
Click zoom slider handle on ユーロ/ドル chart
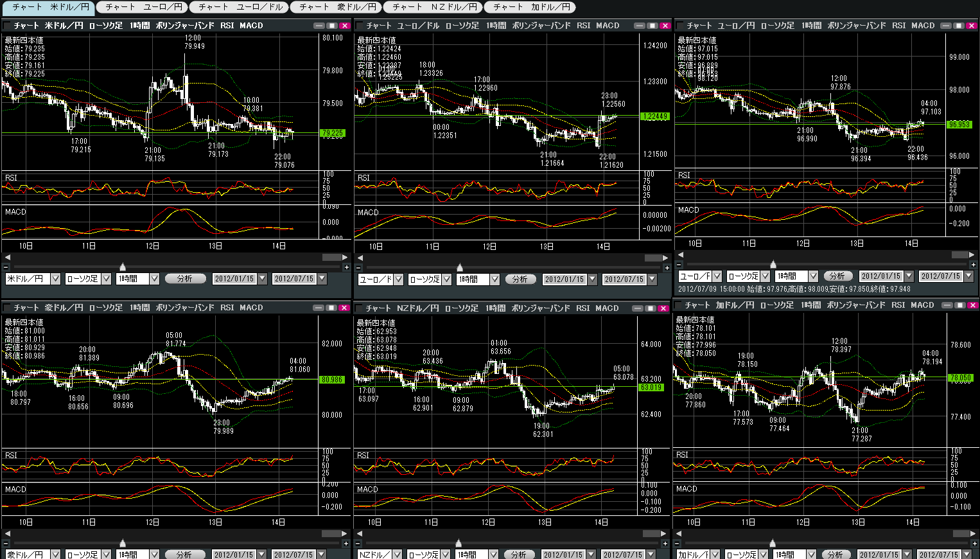click(459, 267)
